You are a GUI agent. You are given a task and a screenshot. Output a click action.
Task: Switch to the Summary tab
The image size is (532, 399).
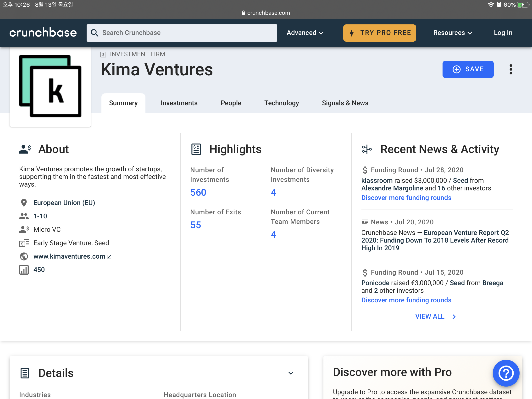(x=123, y=103)
